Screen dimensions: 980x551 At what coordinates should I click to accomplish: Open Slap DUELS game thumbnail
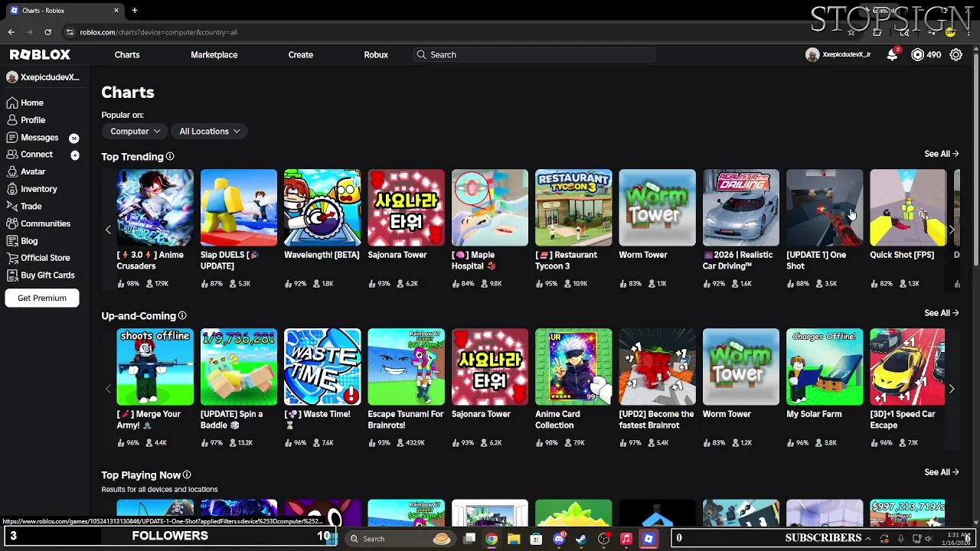coord(239,208)
